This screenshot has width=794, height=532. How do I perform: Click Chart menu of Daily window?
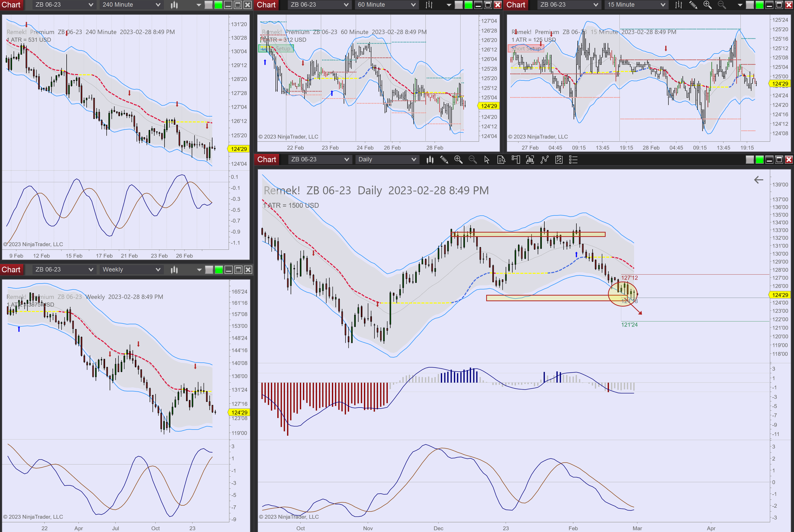click(267, 159)
